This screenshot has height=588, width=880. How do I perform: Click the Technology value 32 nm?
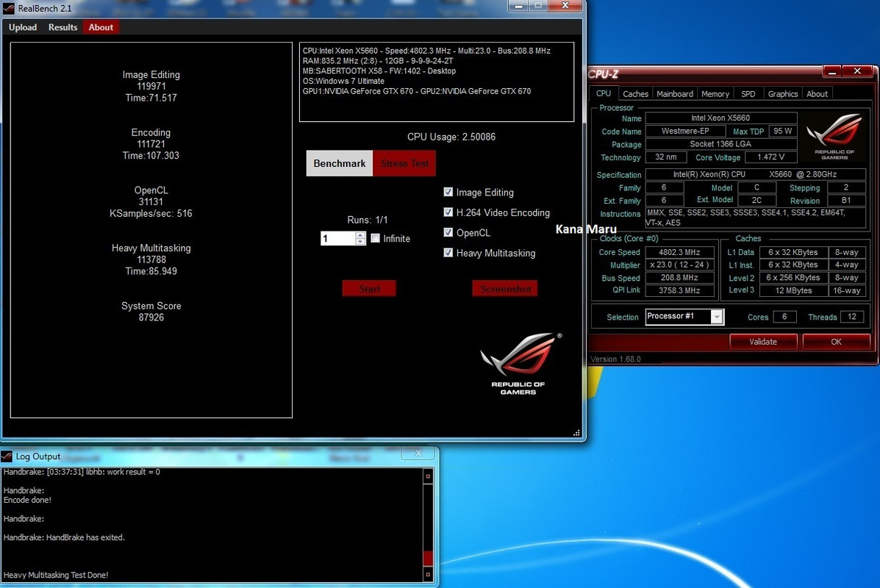(666, 157)
